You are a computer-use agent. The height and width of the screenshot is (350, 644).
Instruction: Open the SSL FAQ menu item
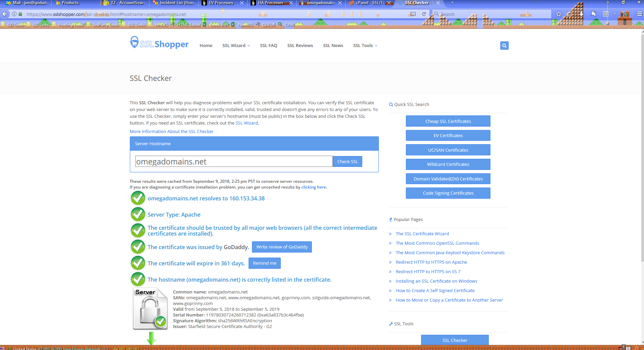pyautogui.click(x=269, y=46)
